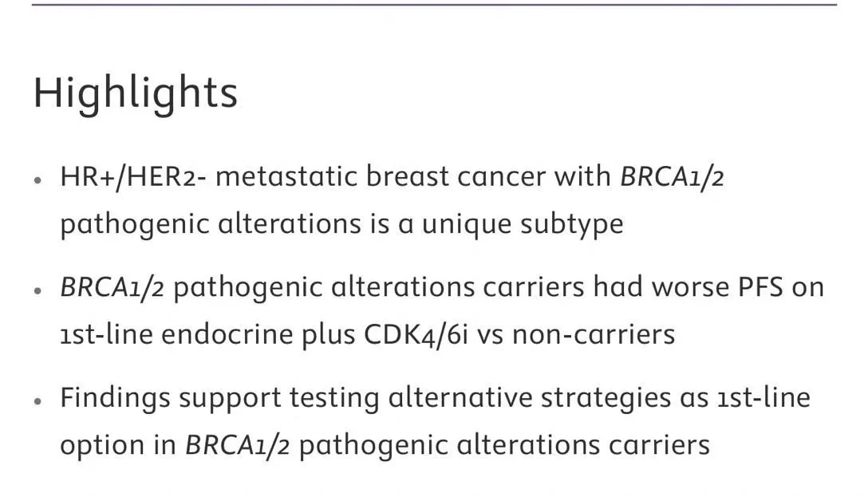This screenshot has width=868, height=497.
Task: Click the third bullet point dot
Action: pyautogui.click(x=38, y=401)
